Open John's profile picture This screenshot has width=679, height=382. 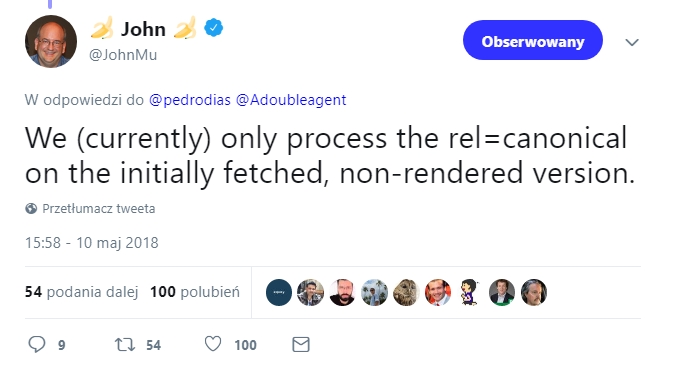pyautogui.click(x=51, y=42)
